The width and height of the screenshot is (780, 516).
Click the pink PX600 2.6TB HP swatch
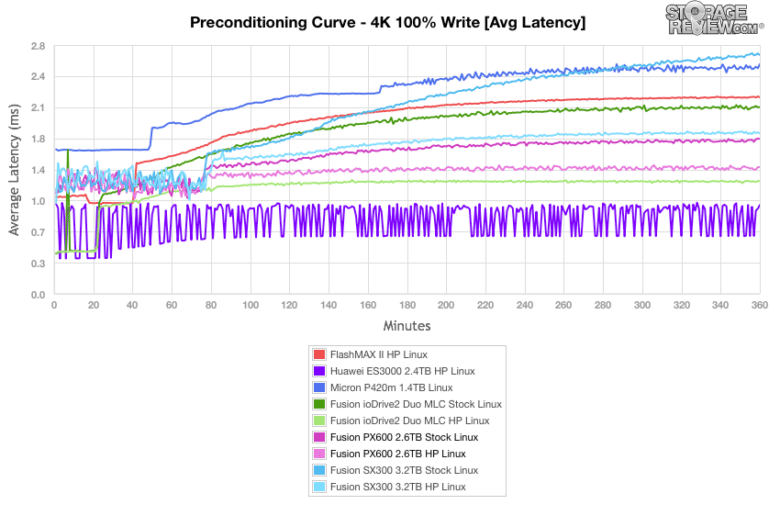pos(319,454)
